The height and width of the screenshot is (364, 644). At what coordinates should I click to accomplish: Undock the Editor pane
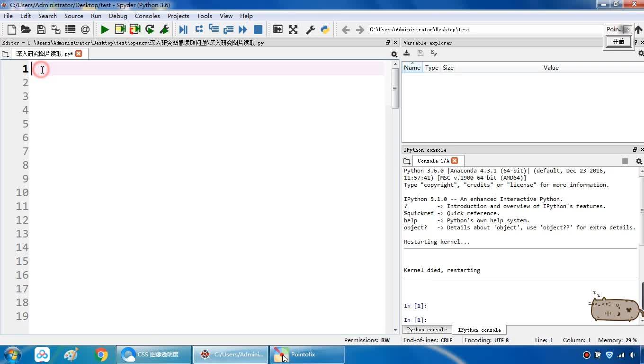[388, 43]
